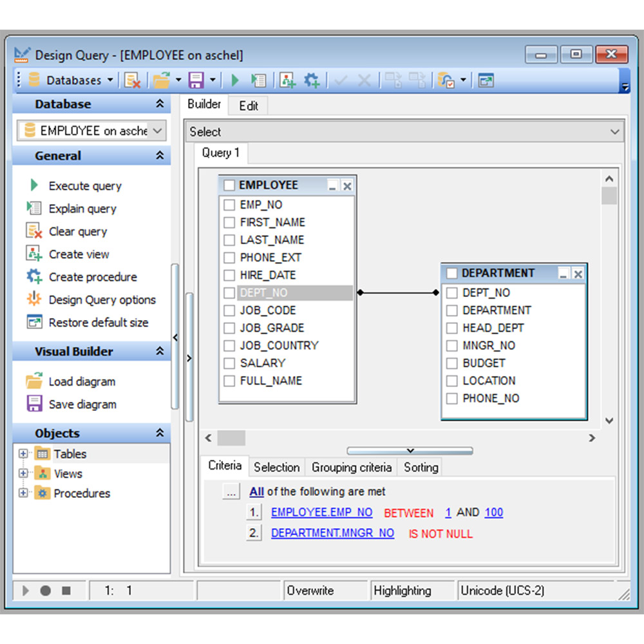
Task: Check the LAST_NAME field checkbox
Action: click(229, 240)
